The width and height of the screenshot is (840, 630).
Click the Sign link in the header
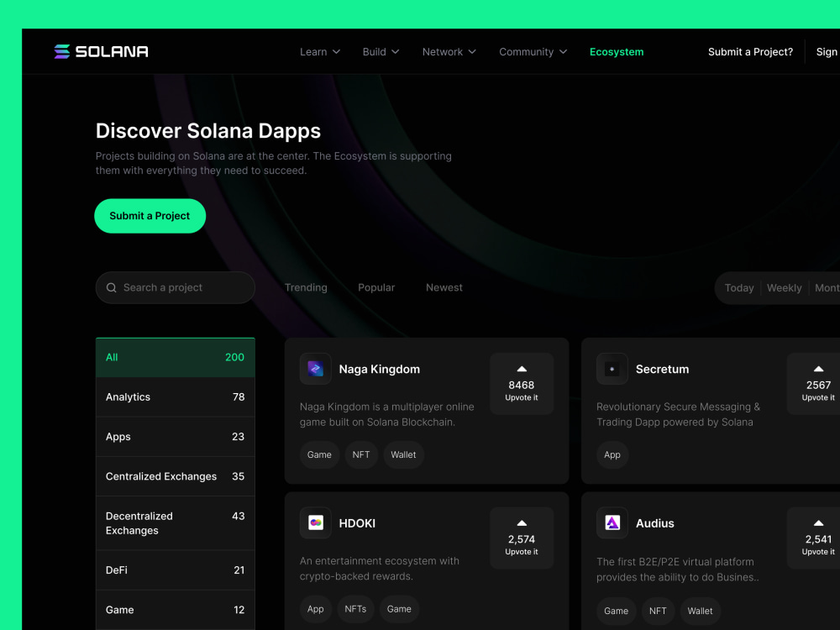tap(827, 52)
